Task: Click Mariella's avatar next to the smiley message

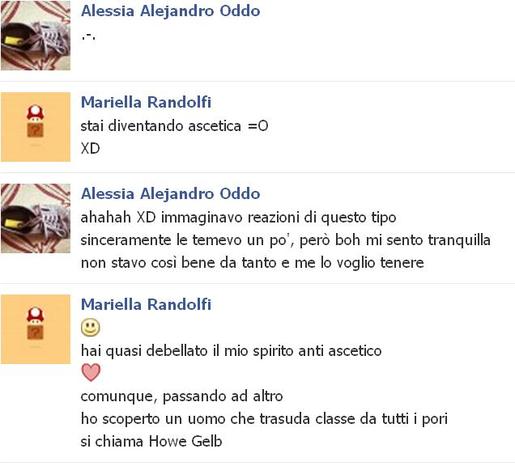Action: pyautogui.click(x=36, y=329)
